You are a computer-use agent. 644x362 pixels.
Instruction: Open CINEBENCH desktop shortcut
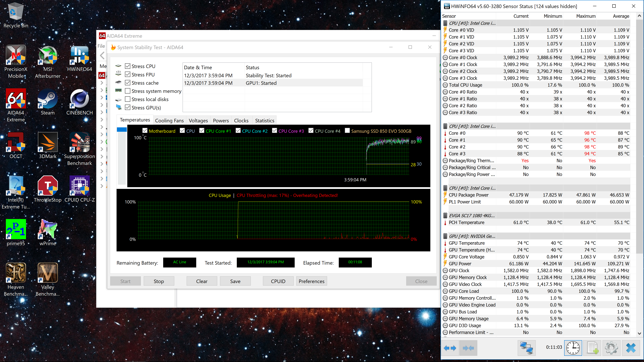(79, 102)
